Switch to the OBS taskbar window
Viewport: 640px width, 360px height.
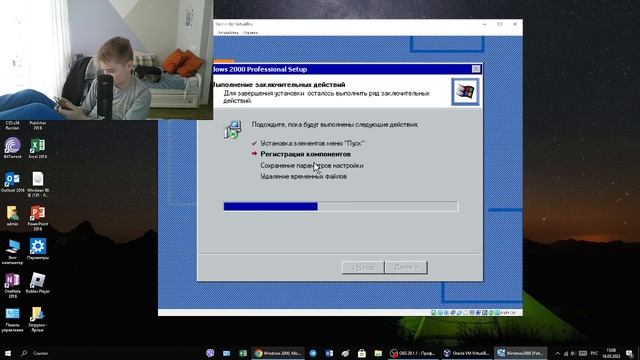[x=413, y=353]
